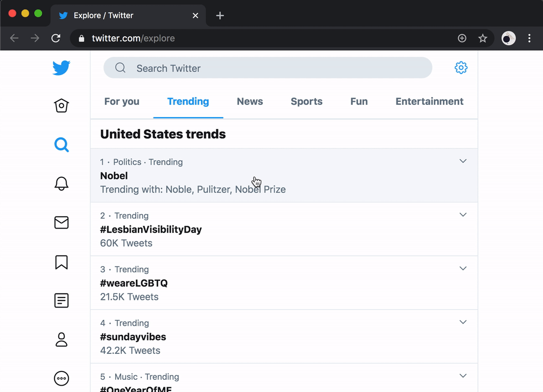Image resolution: width=543 pixels, height=392 pixels.
Task: Click inside the Search Twitter field
Action: (x=267, y=68)
